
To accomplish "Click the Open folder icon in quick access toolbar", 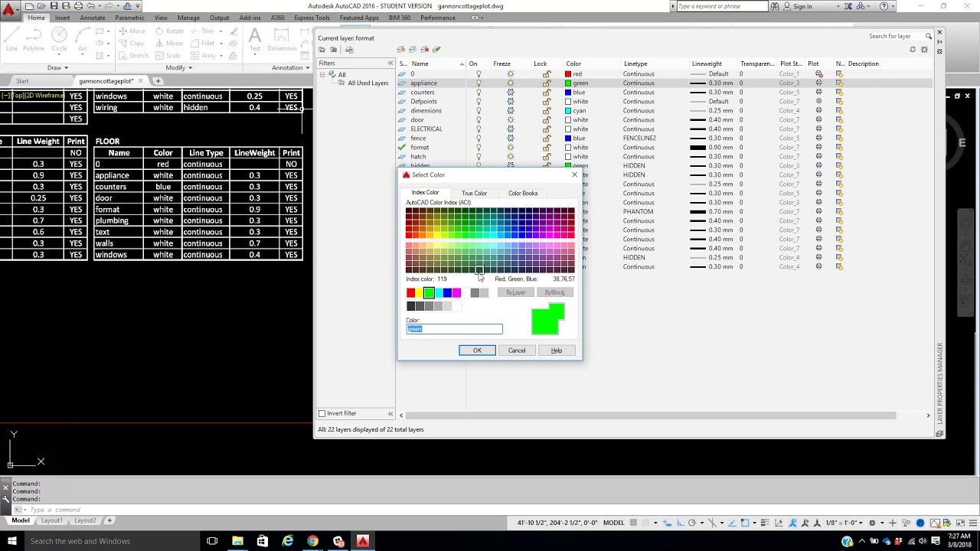I will (x=41, y=6).
